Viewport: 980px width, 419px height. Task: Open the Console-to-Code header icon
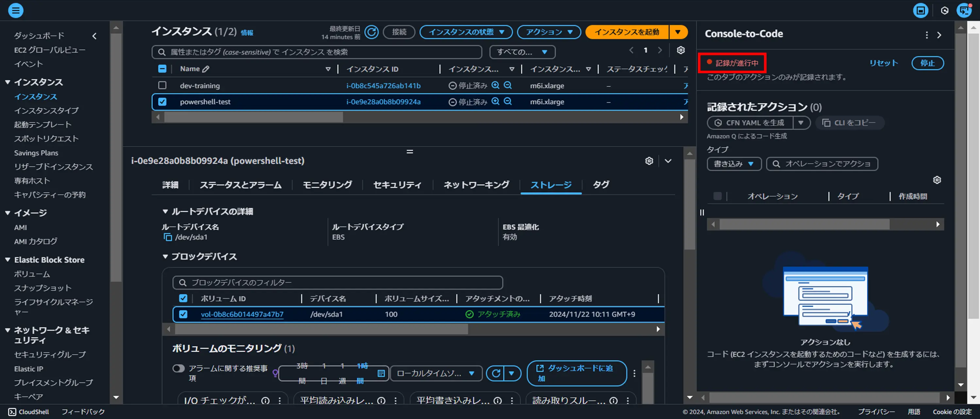(964, 10)
